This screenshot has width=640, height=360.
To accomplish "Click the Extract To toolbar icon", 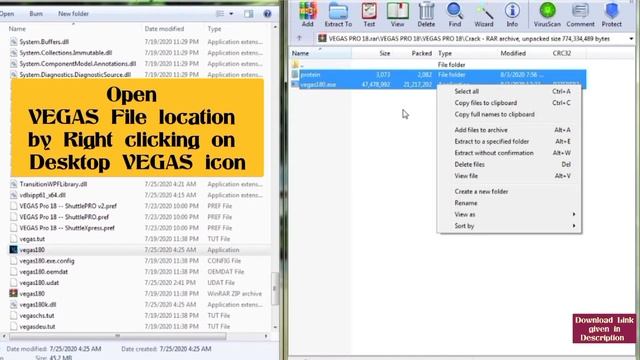I will pyautogui.click(x=338, y=14).
